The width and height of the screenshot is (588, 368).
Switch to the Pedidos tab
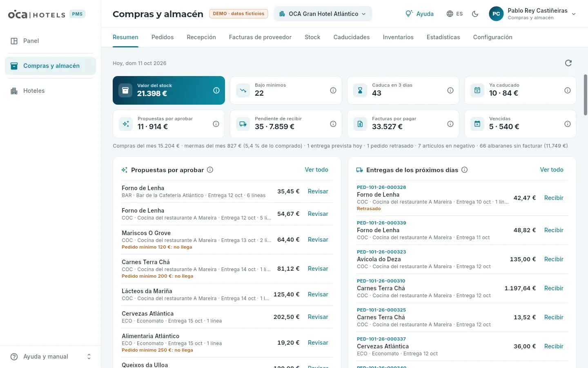click(163, 37)
